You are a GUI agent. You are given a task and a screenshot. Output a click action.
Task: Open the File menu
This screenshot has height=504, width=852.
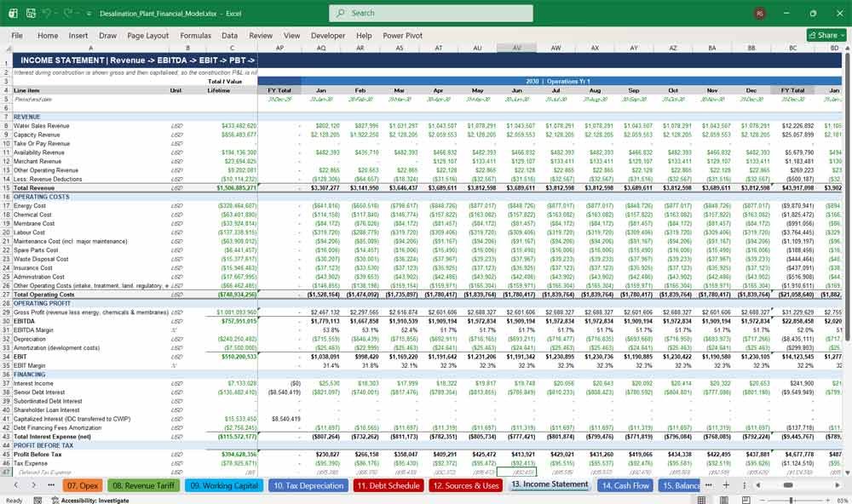tap(17, 35)
